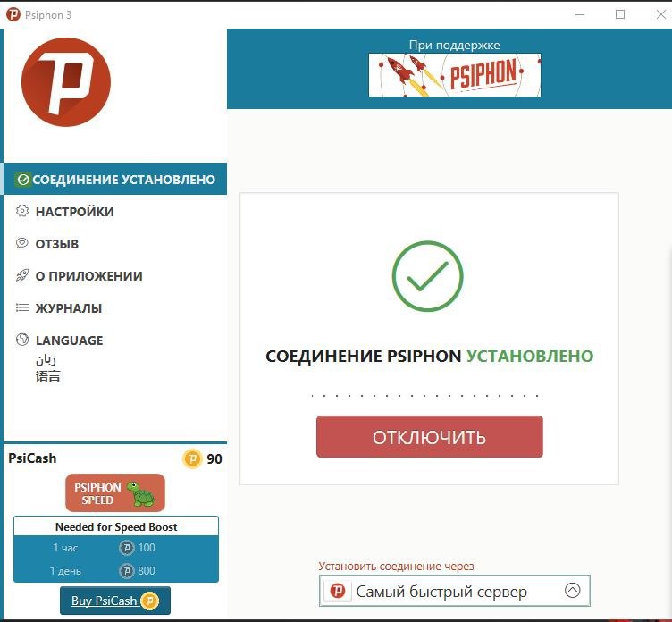
Task: Click the rocket icon beside О ПРИЛОЖЕНИИ
Action: point(21,275)
